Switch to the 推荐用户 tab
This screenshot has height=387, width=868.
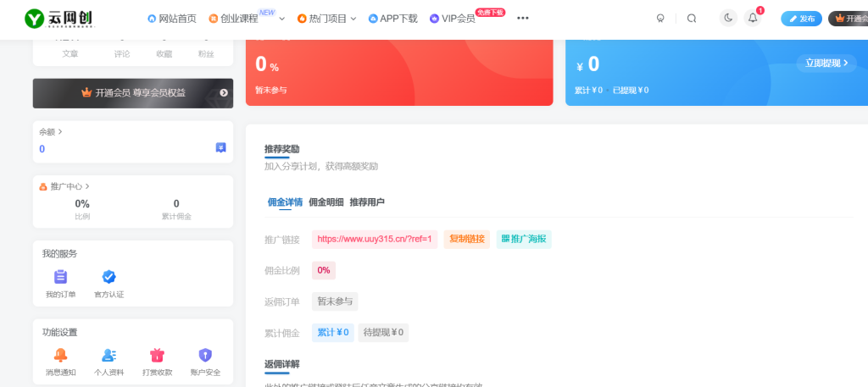click(367, 202)
